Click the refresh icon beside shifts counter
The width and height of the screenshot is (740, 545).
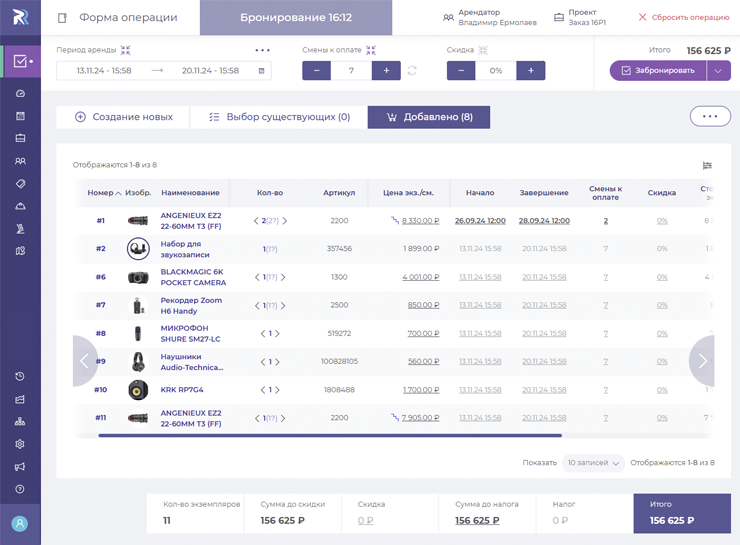(412, 71)
